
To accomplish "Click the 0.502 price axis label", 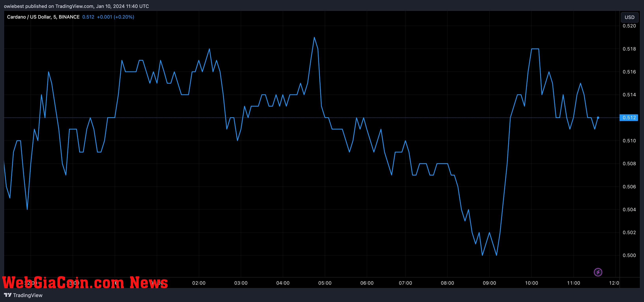I will (x=629, y=233).
